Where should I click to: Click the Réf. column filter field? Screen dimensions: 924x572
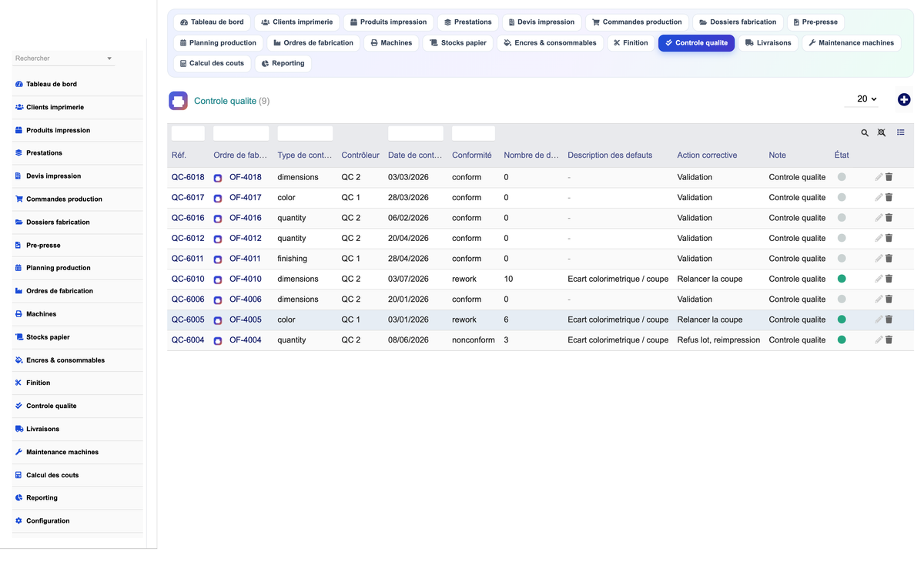(188, 133)
